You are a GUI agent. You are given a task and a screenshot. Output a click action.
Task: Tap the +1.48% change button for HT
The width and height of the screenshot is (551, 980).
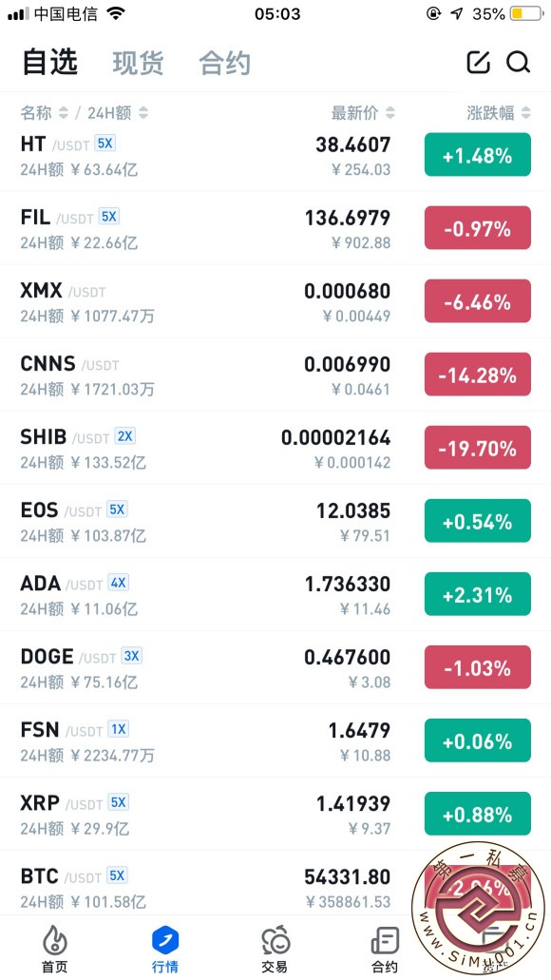pos(478,154)
